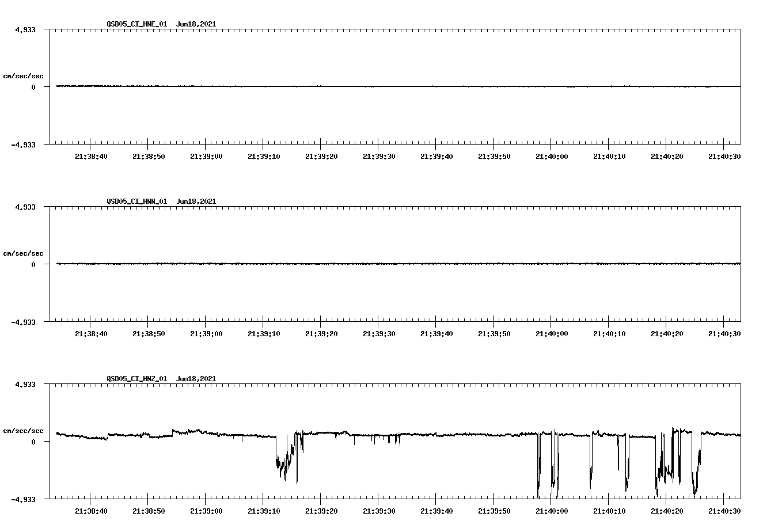
Task: Click 21:40:00 time label under HNZ plot
Action: (x=552, y=511)
